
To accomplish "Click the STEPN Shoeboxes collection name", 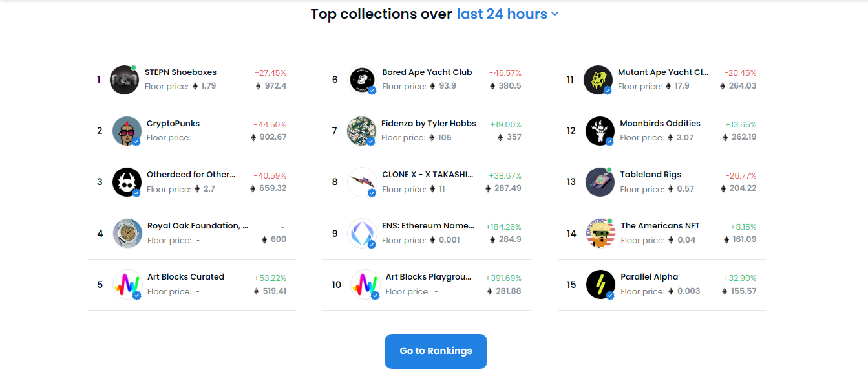I will coord(180,72).
